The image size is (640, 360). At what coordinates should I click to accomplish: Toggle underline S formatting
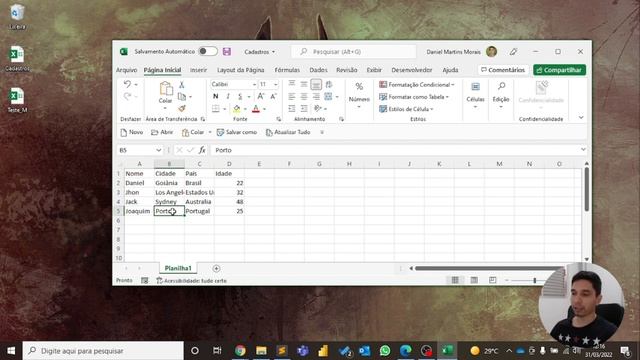[x=240, y=96]
